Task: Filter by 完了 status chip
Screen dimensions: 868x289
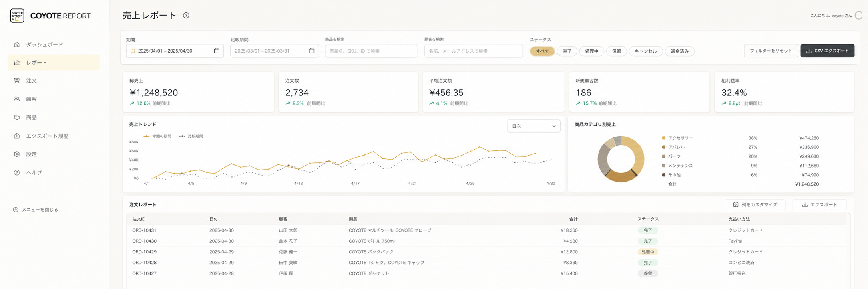Action: (567, 51)
